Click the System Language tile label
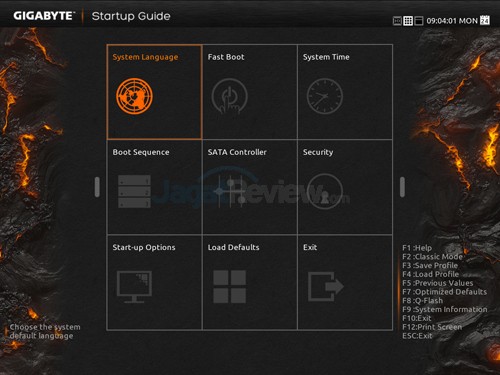 pyautogui.click(x=145, y=57)
